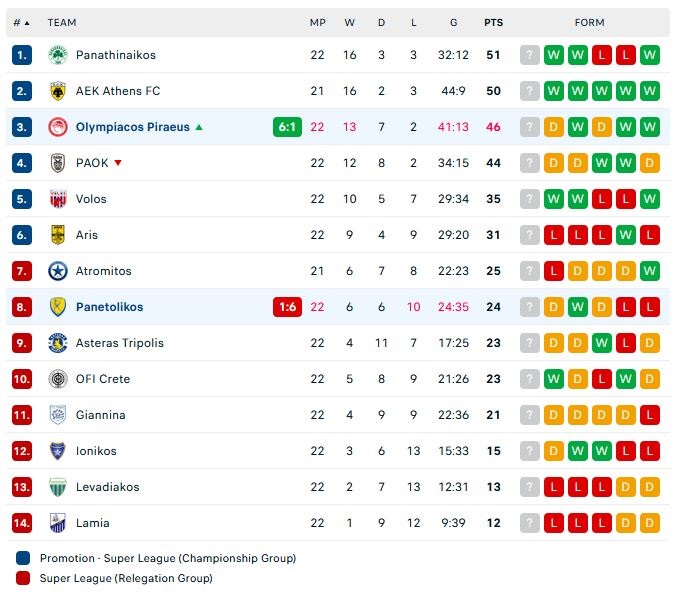This screenshot has height=599, width=676.
Task: Click Panathinaikos' upcoming match '?' form badge
Action: (530, 55)
